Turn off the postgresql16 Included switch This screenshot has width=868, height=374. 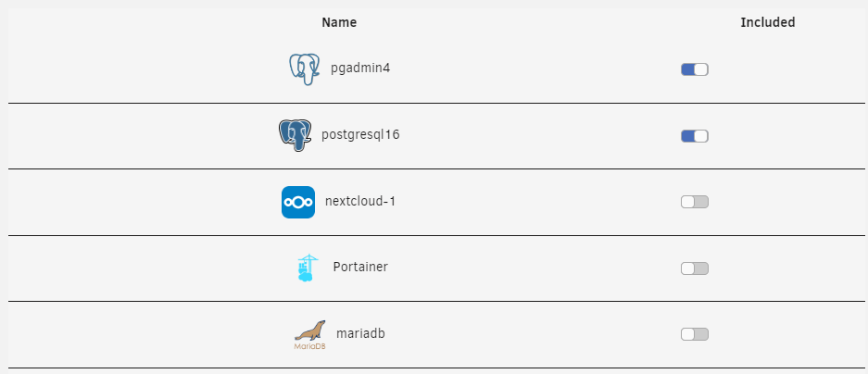(x=695, y=136)
